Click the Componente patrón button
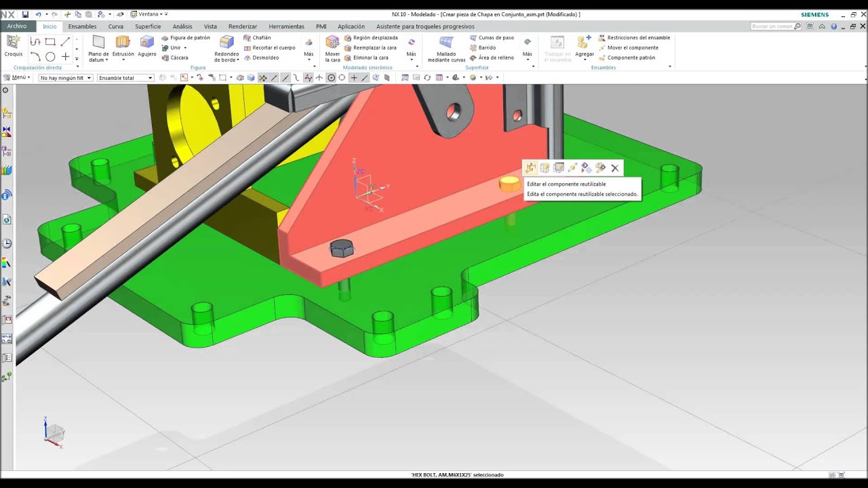868x488 pixels. tap(627, 58)
